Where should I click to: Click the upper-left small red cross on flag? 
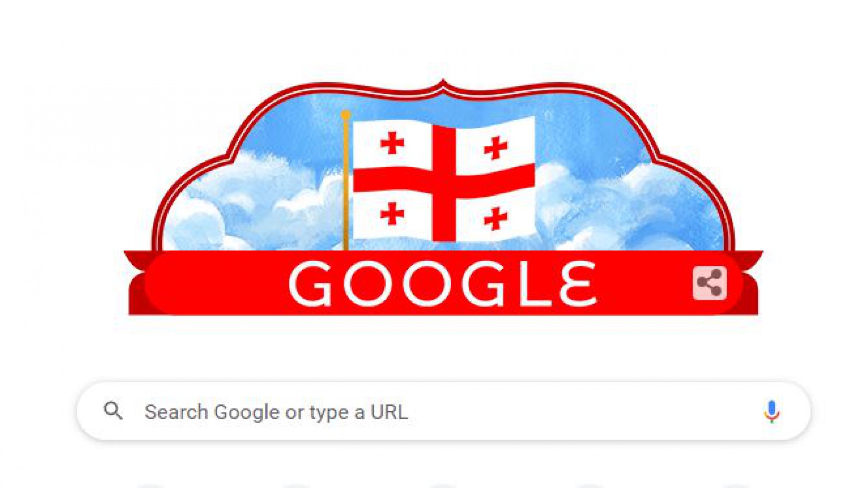tap(392, 143)
